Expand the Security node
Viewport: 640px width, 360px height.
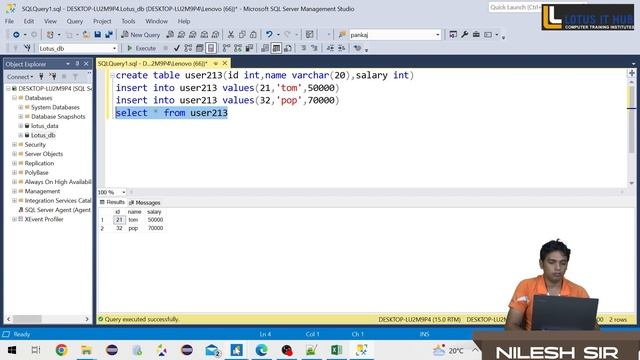(x=14, y=144)
